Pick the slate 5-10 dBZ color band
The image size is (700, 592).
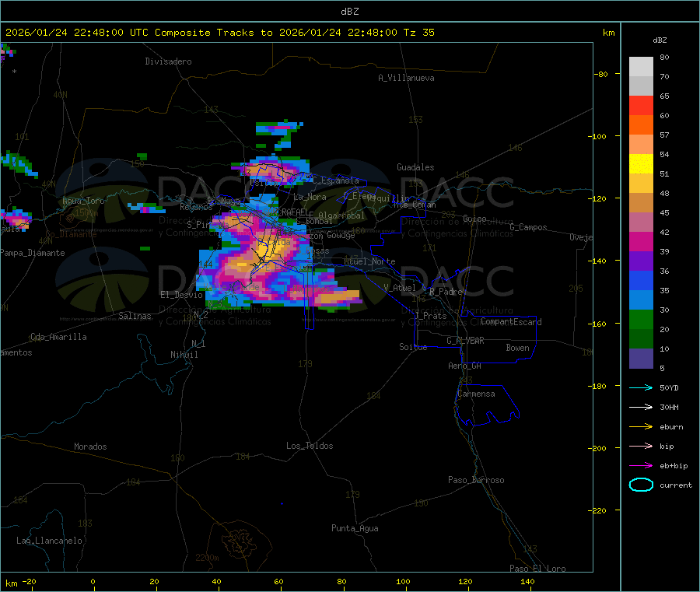point(641,359)
